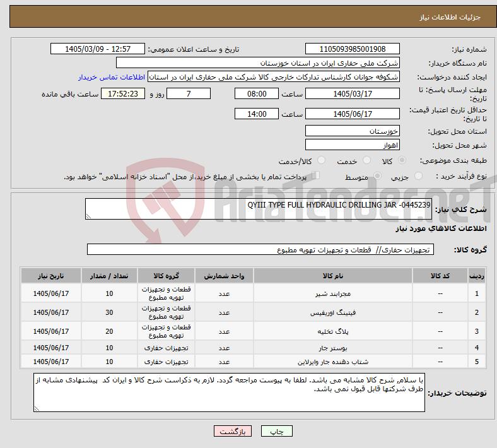
Task: Click quantity 20 in the پلاگ تخلیه row
Action: point(109,331)
